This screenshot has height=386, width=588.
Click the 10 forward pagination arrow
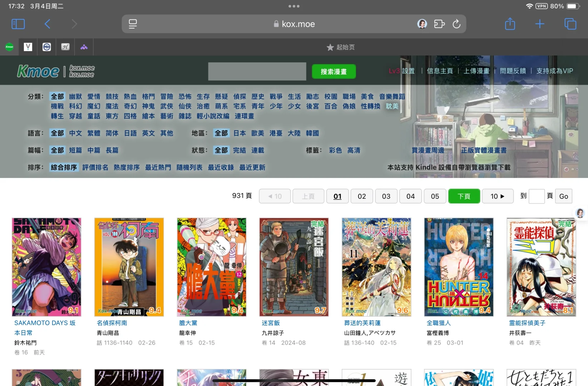tap(498, 196)
